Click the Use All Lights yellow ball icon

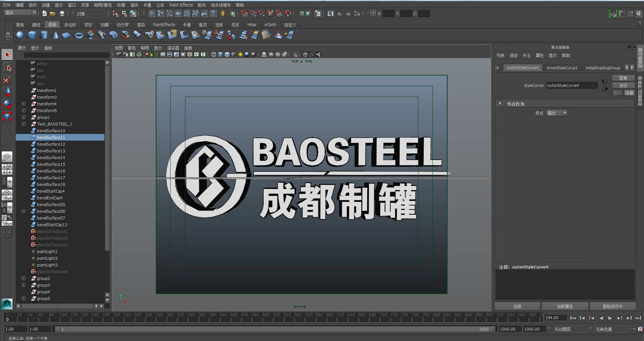[240, 55]
